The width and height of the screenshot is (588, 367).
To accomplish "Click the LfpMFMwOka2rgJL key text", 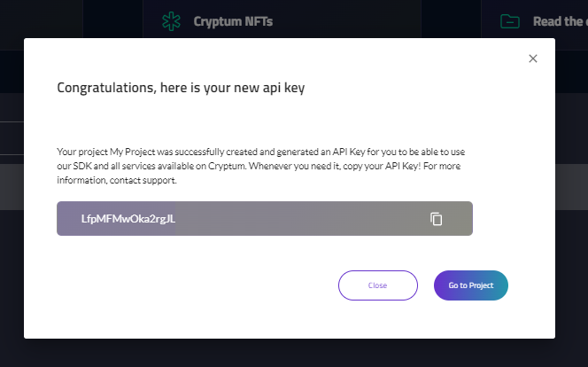I will pos(128,219).
